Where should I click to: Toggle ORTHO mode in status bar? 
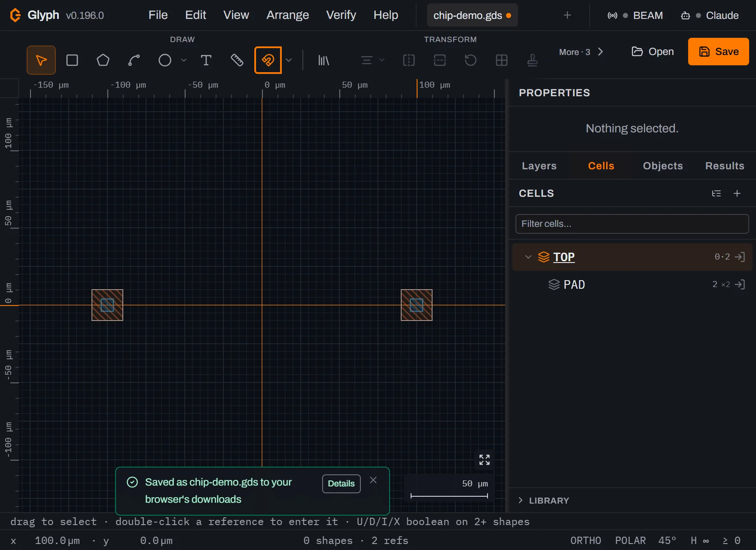click(x=585, y=541)
